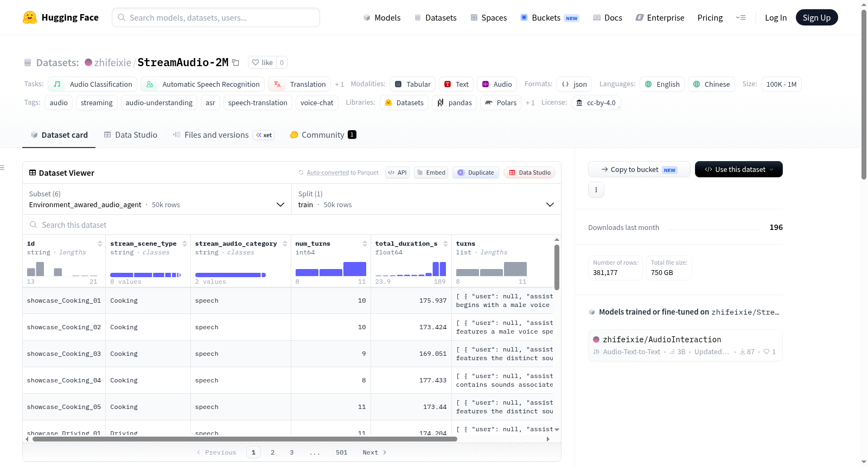868x467 pixels.
Task: Jump to page 501 of the table
Action: click(x=341, y=452)
